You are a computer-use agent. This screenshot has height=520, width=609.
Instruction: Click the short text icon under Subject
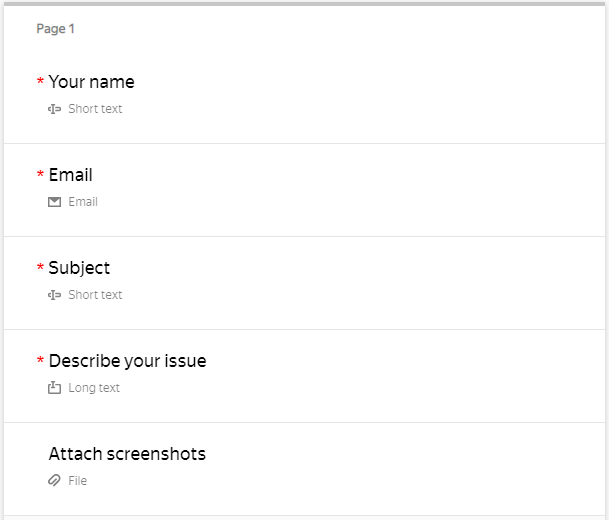click(x=55, y=295)
